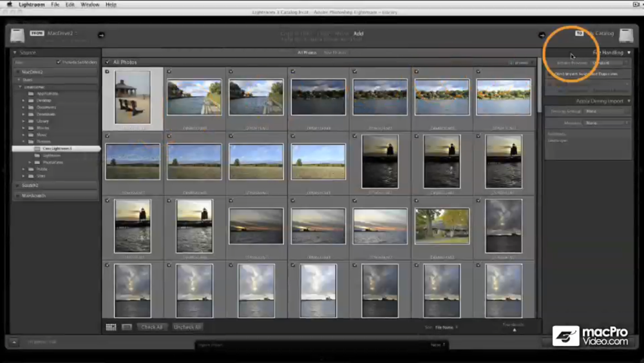Click the Check All button
Viewport: 644px width, 363px height.
tap(152, 327)
